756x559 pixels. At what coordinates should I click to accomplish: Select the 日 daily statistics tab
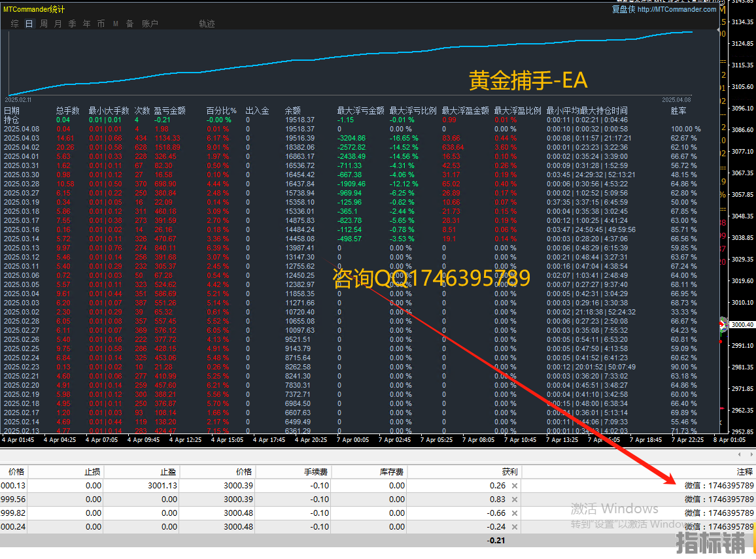pos(29,24)
